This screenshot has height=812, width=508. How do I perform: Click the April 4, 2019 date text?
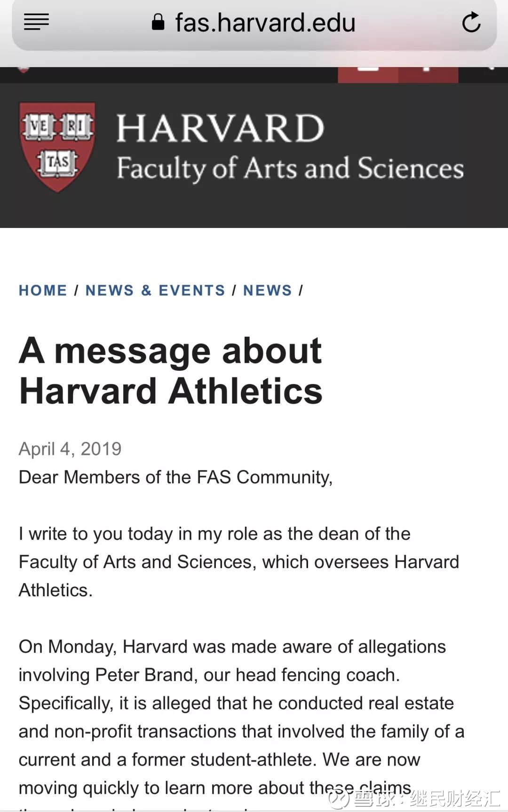[x=70, y=449]
